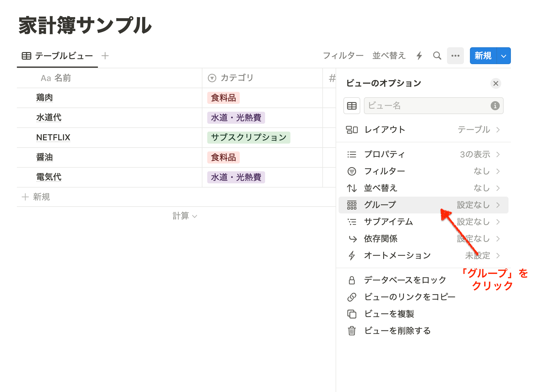Select the グループ group settings icon
Screen dimensions: 538x392
tap(352, 205)
